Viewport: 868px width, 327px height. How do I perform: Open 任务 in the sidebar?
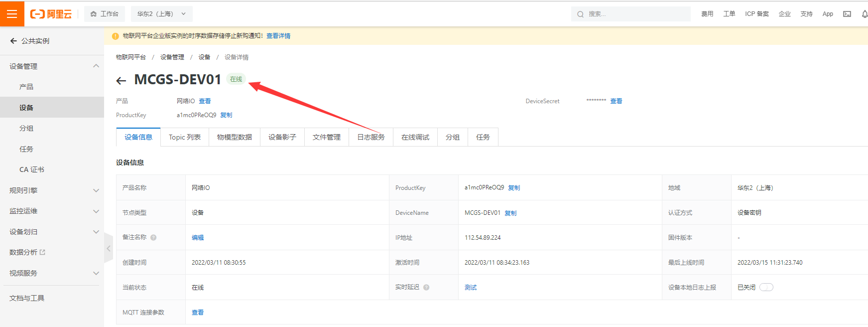pos(26,149)
